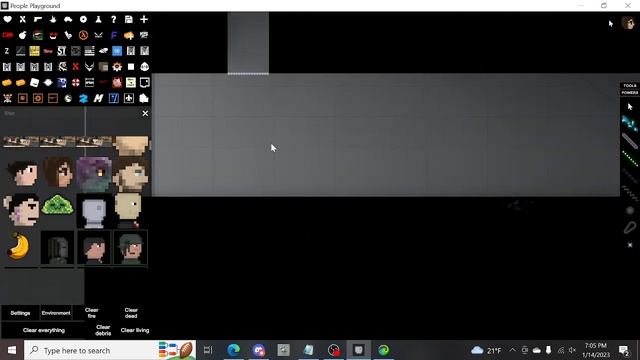Spawn the green slime character
The width and height of the screenshot is (640, 360).
(58, 205)
